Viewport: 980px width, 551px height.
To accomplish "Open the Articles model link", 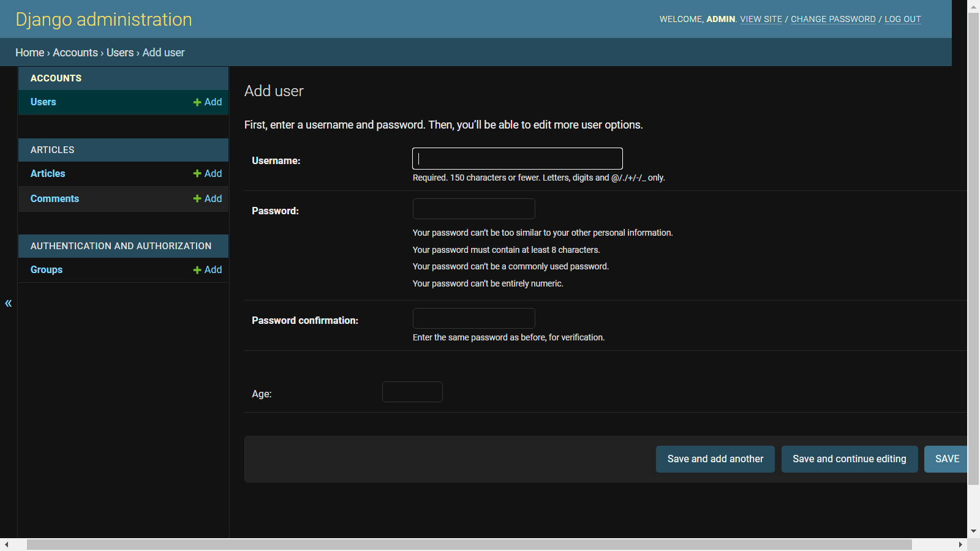I will 48,174.
